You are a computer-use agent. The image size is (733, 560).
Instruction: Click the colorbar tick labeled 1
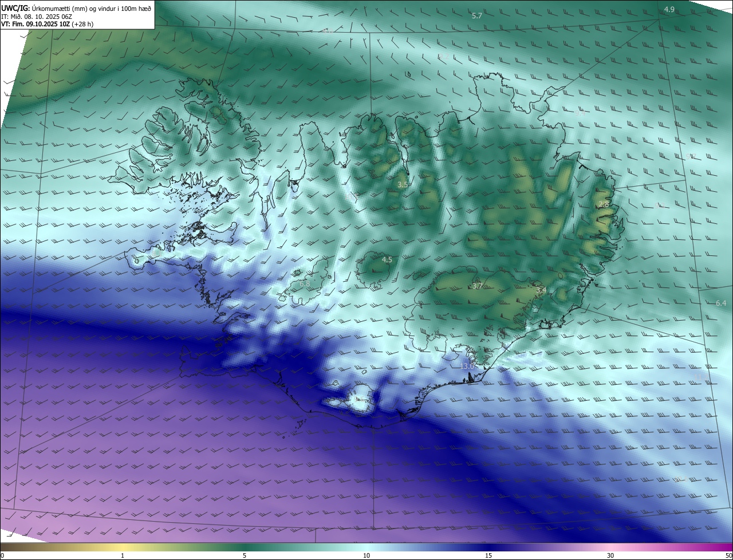(x=123, y=555)
